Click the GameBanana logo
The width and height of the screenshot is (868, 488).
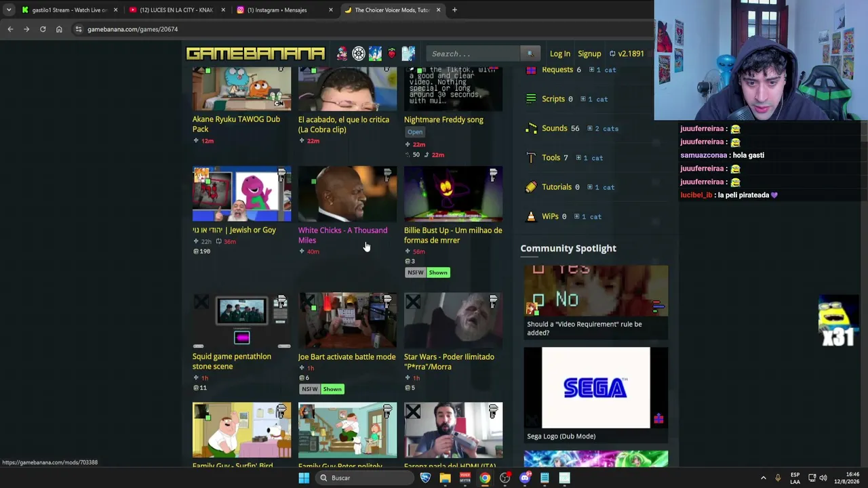coord(256,54)
